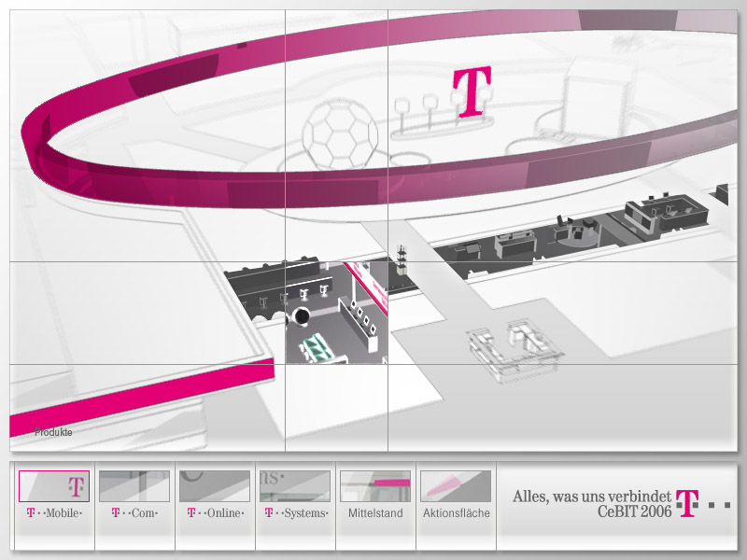Select the Aktionsfläche text label
747x560 pixels.
pos(456,513)
